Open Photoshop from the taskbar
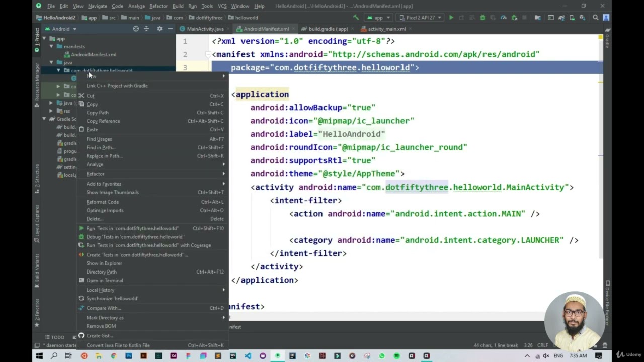 click(x=129, y=356)
